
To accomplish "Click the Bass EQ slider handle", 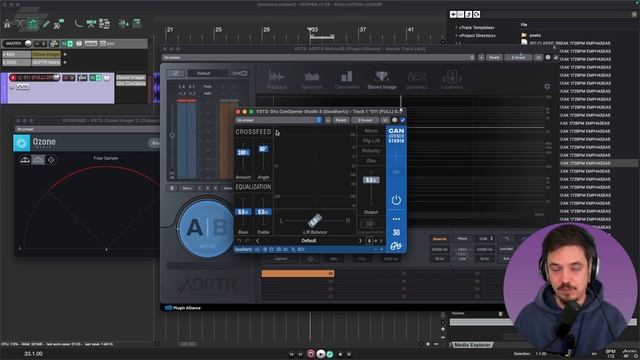I will [x=243, y=212].
